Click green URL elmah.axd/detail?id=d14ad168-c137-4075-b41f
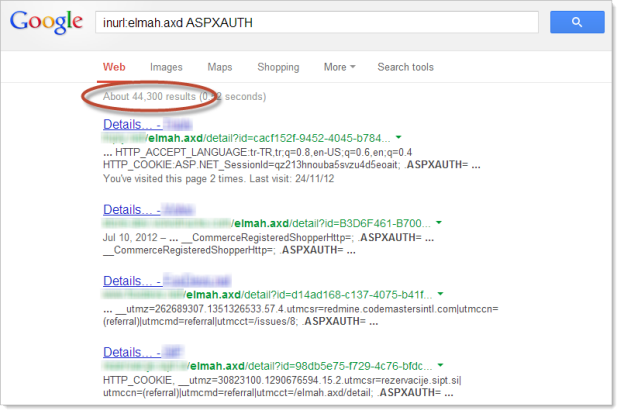 pyautogui.click(x=268, y=295)
